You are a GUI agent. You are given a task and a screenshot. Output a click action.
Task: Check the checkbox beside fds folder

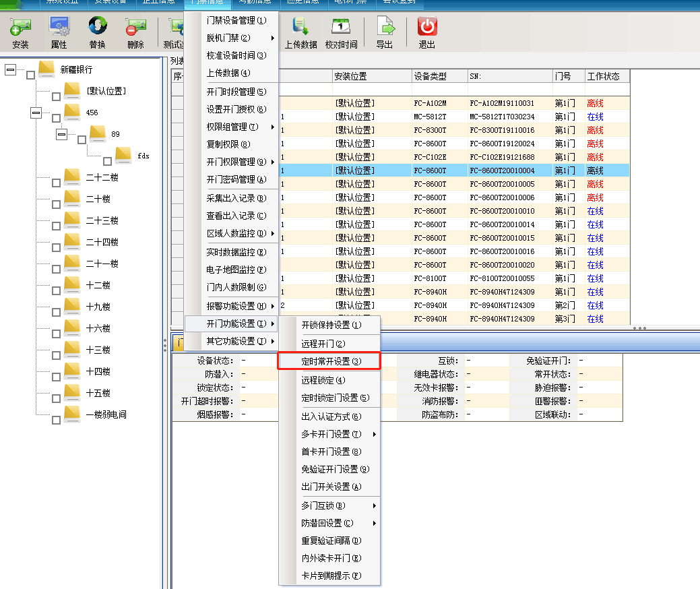107,160
